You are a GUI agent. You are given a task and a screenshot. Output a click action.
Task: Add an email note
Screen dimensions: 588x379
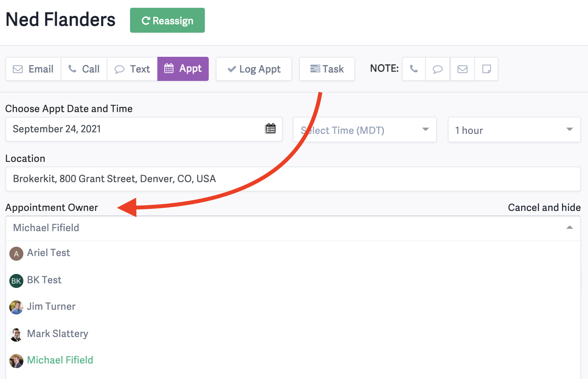coord(463,69)
